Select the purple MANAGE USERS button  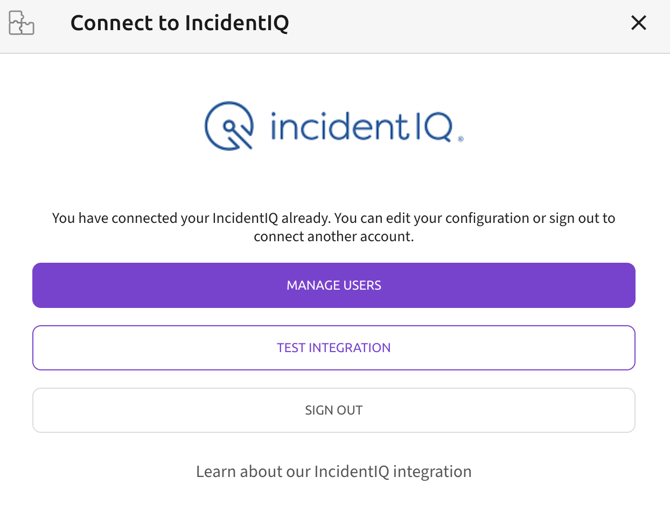click(334, 285)
